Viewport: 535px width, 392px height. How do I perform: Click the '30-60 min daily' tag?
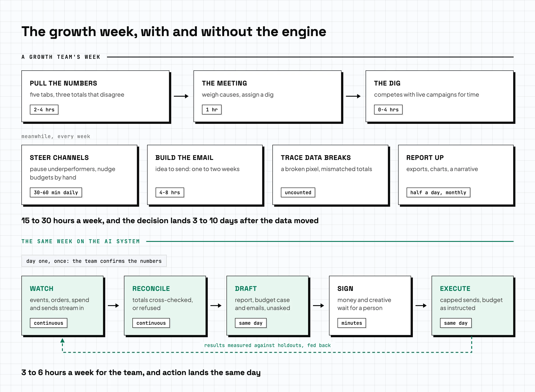tap(56, 192)
